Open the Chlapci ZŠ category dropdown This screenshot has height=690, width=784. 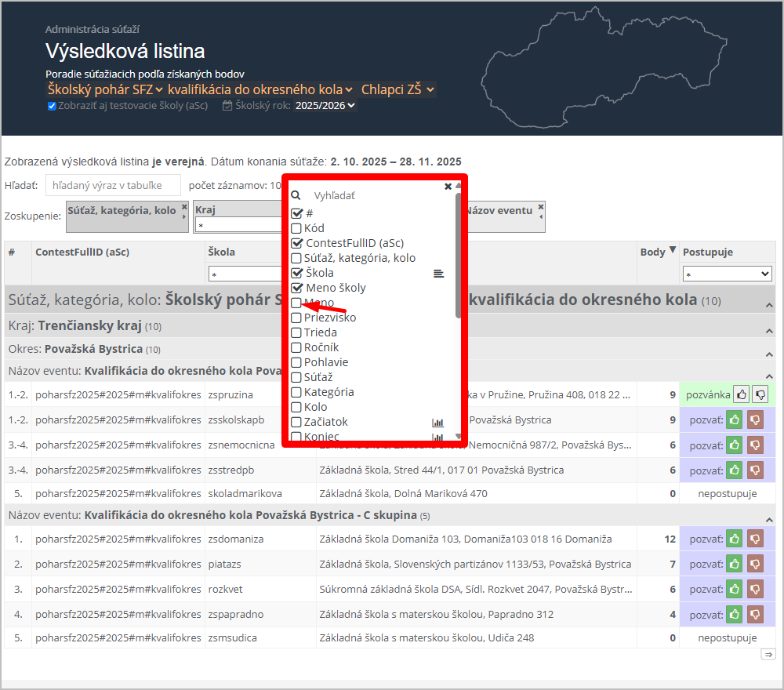point(397,89)
